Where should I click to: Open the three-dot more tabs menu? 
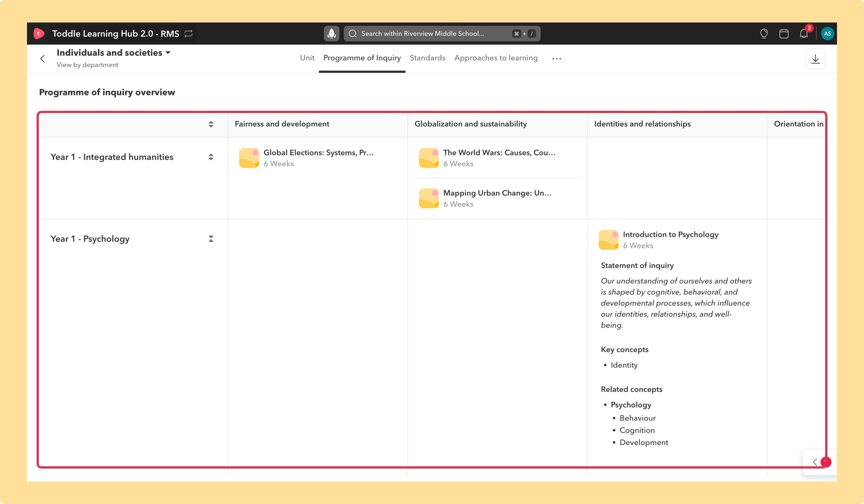pyautogui.click(x=556, y=59)
